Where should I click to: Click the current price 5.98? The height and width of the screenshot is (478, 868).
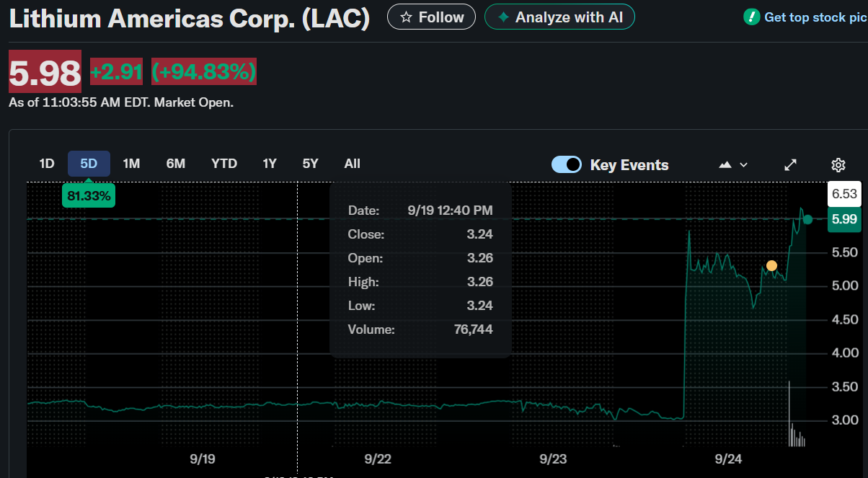45,72
